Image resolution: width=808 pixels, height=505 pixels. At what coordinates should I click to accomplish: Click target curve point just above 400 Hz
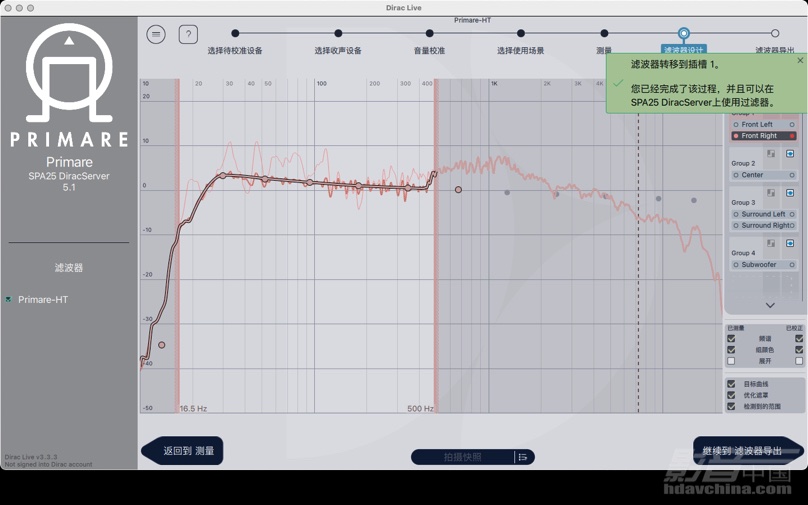point(458,190)
